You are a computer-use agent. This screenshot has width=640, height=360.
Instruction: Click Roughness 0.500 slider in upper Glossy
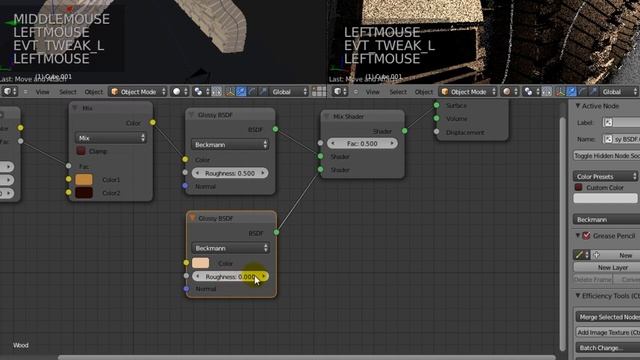(230, 173)
